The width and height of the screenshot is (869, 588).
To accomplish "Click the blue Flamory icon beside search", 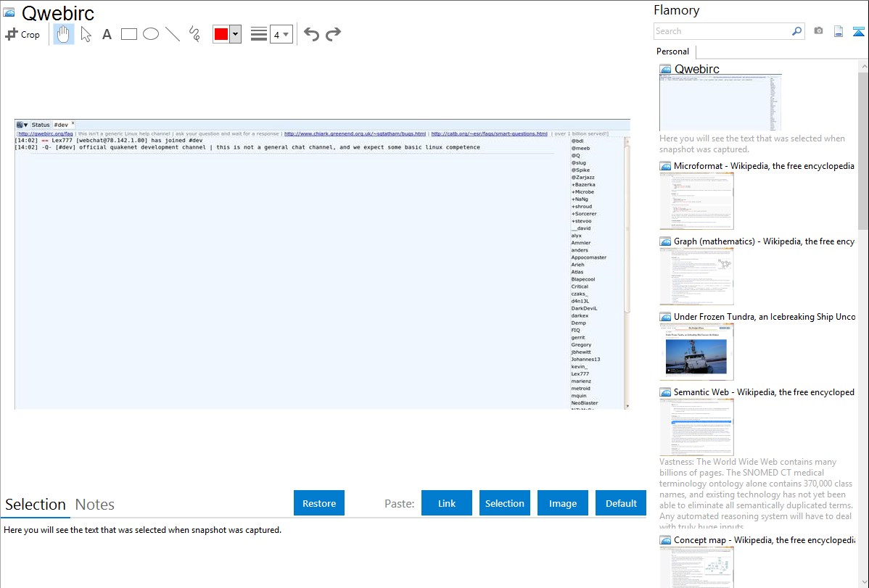I will click(858, 31).
